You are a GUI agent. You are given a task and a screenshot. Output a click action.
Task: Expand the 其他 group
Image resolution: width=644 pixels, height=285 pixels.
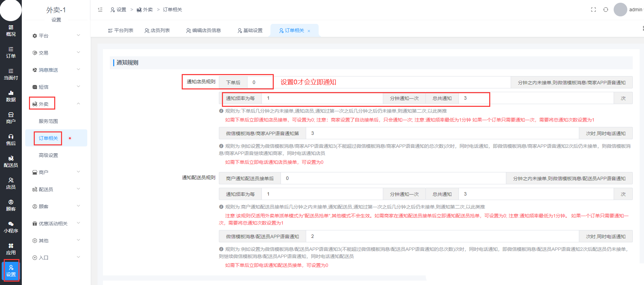[x=56, y=240]
